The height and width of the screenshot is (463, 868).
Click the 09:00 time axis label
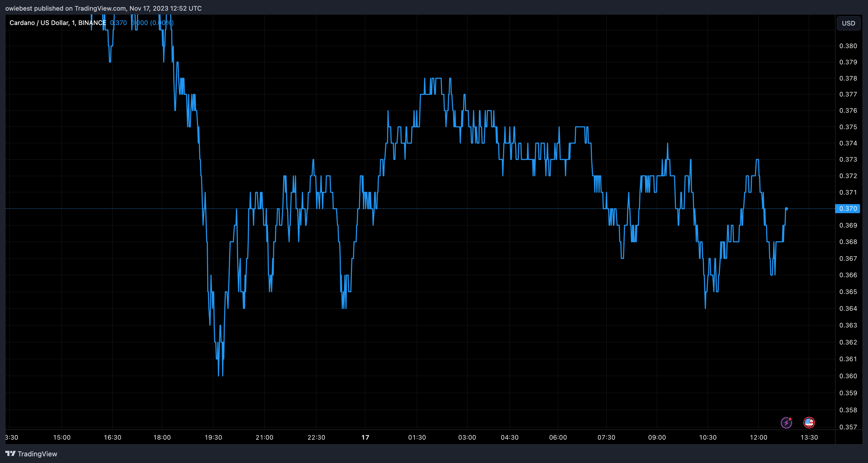[657, 437]
